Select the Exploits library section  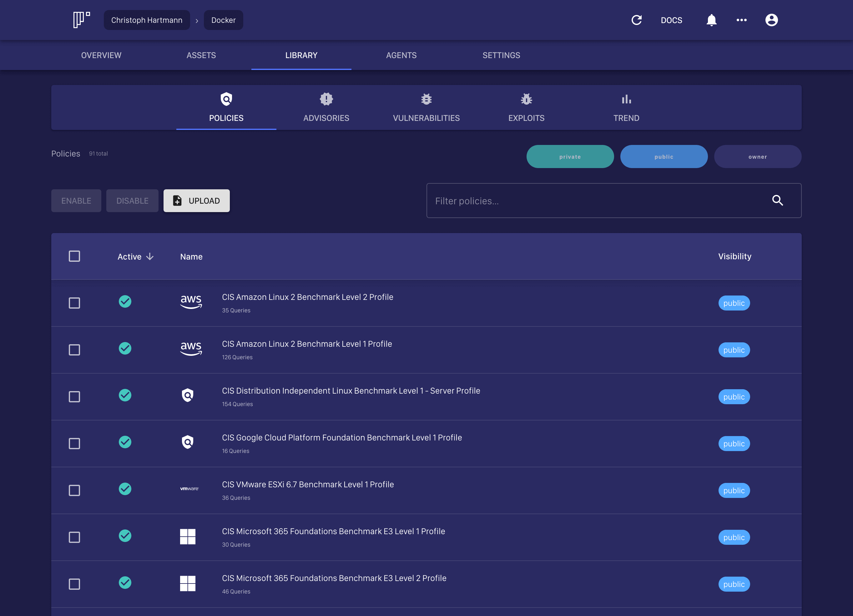(x=526, y=107)
